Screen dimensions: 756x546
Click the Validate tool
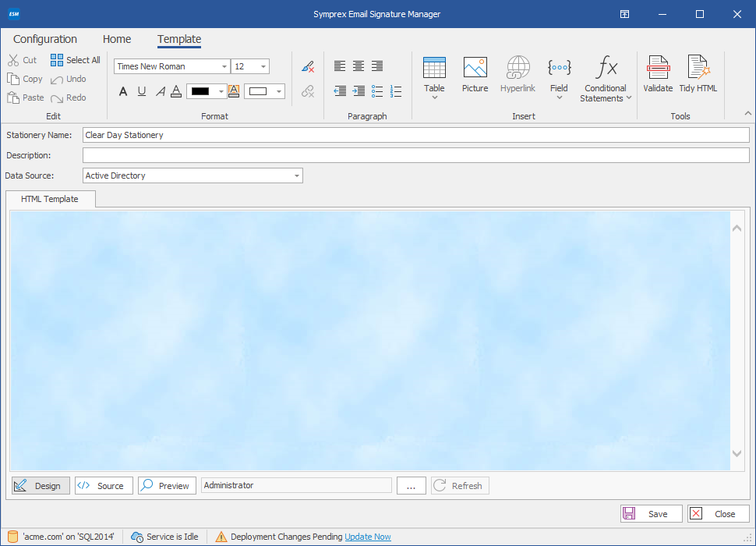(x=658, y=75)
